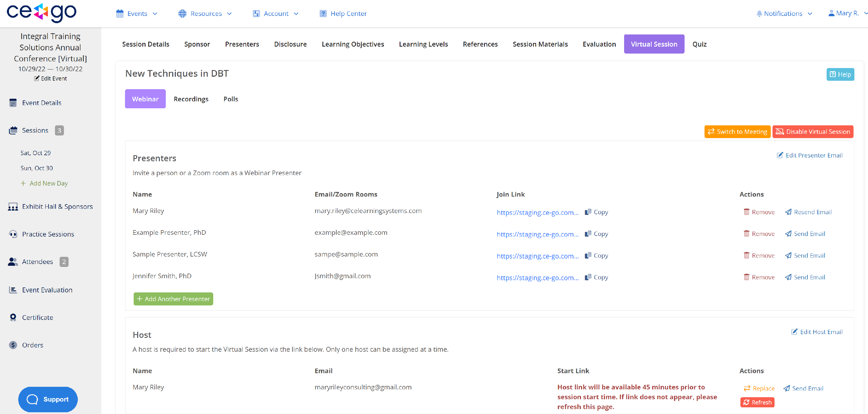Viewport: 868px width, 414px height.
Task: Open Example Presenter's staging join link
Action: (538, 234)
